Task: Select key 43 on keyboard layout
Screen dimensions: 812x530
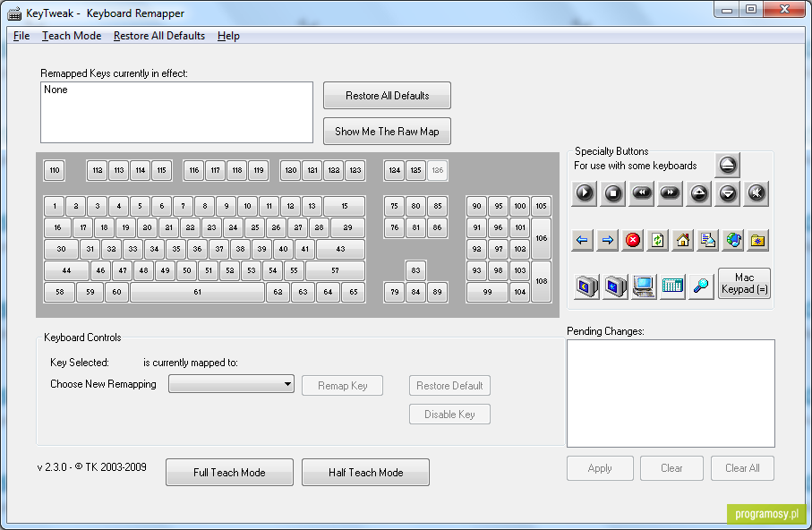Action: click(340, 249)
